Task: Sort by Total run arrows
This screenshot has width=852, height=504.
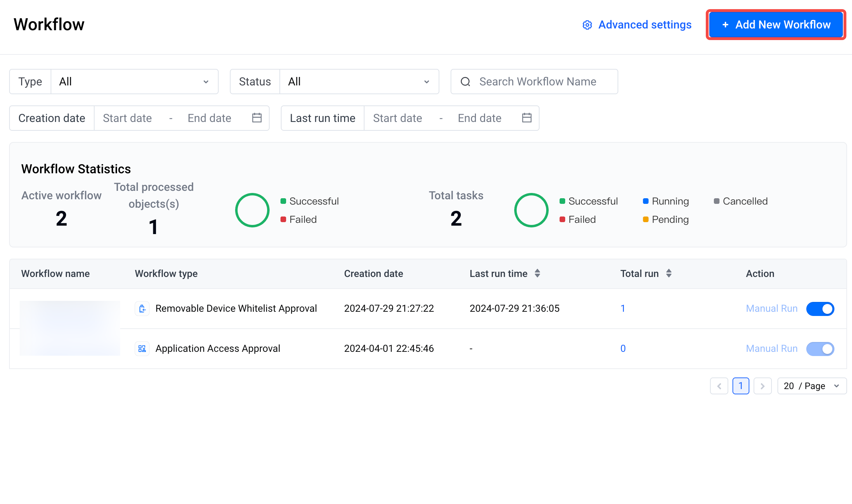Action: click(669, 273)
